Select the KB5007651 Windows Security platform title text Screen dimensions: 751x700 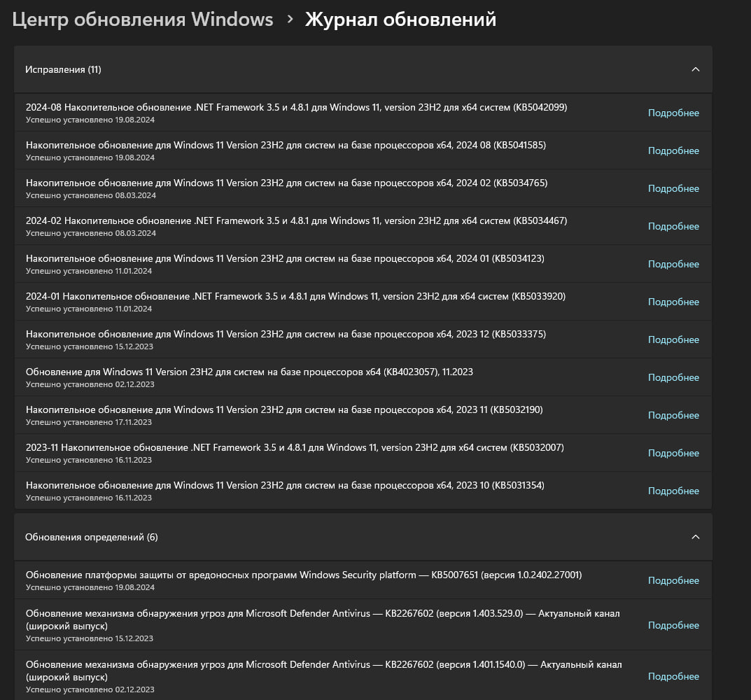[303, 575]
